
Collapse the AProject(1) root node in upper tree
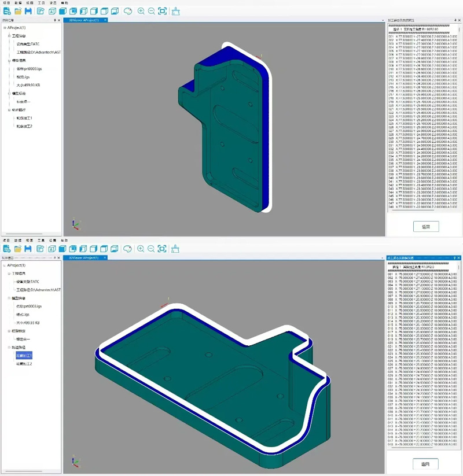3,28
